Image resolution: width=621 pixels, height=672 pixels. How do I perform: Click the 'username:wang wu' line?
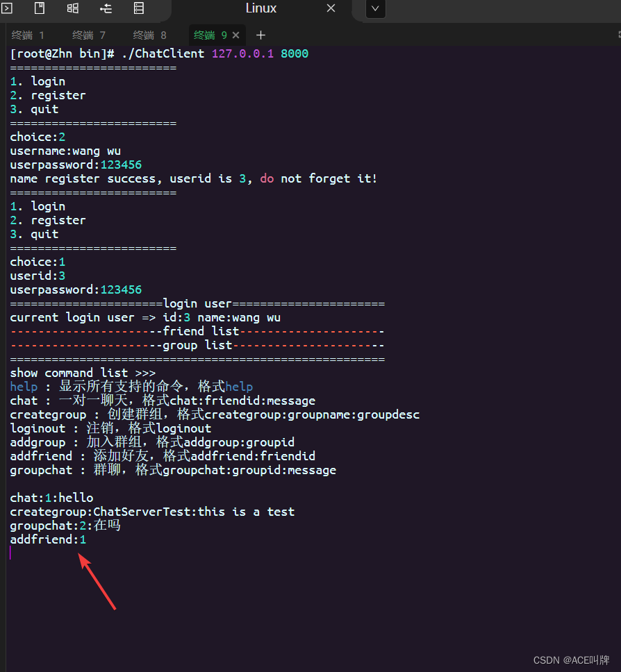click(65, 151)
